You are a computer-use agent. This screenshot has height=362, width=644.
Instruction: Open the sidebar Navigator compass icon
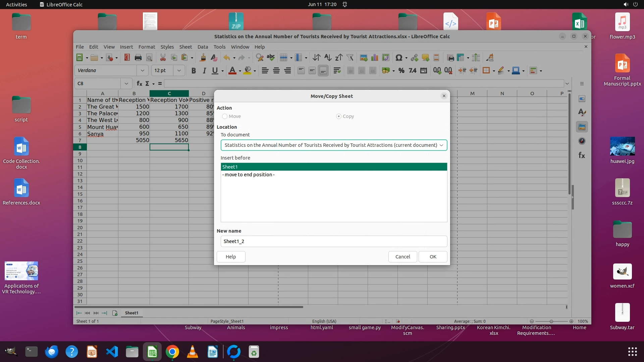click(x=582, y=141)
